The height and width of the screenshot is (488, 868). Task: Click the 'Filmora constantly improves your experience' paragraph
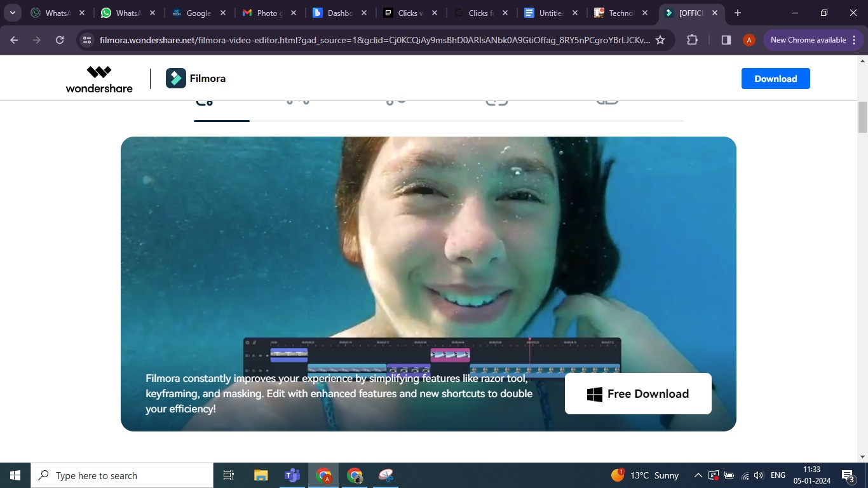[339, 394]
